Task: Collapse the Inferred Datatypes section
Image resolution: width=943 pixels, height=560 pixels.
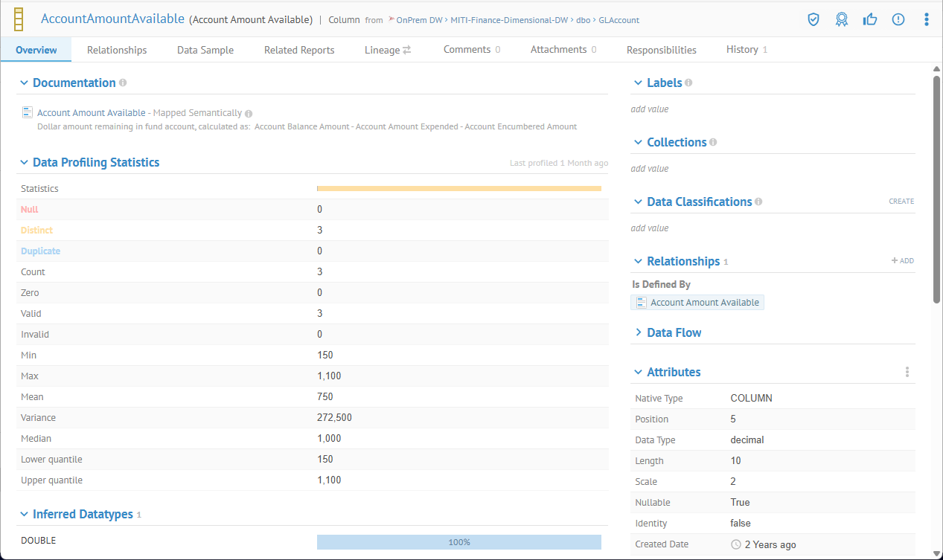Action: point(25,514)
